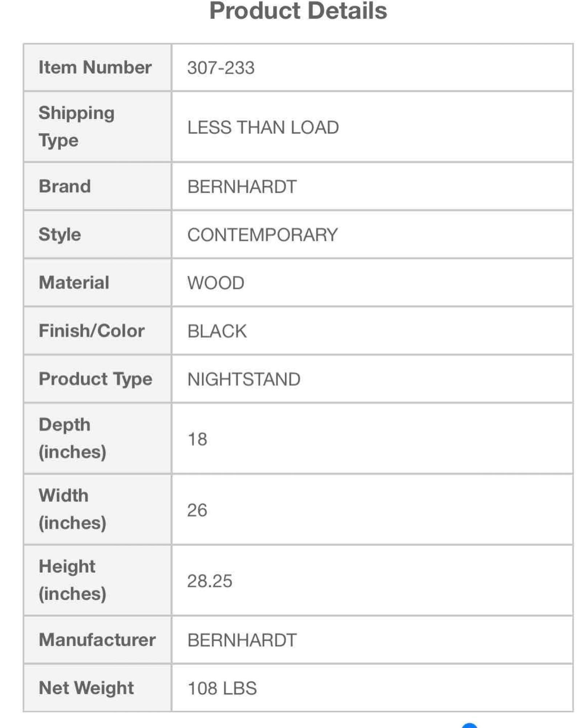Click the Shipping Type label
Screen dimensions: 584x728
coord(77,127)
